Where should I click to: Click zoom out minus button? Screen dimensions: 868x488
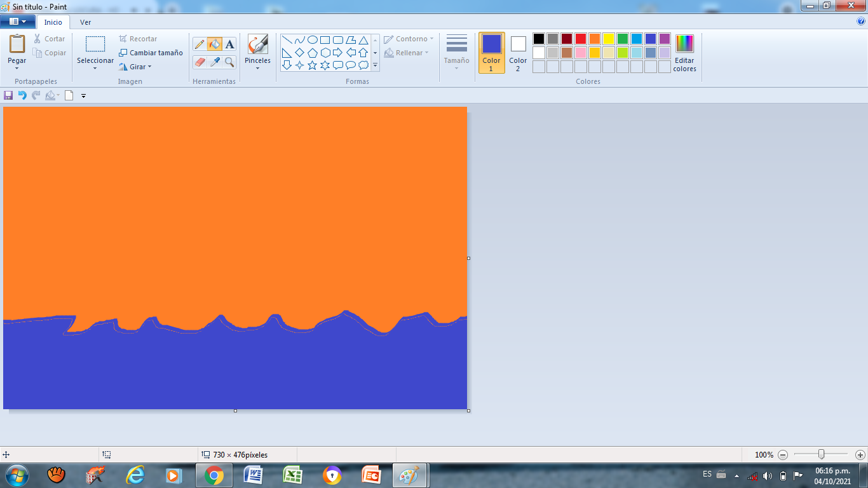(x=783, y=455)
